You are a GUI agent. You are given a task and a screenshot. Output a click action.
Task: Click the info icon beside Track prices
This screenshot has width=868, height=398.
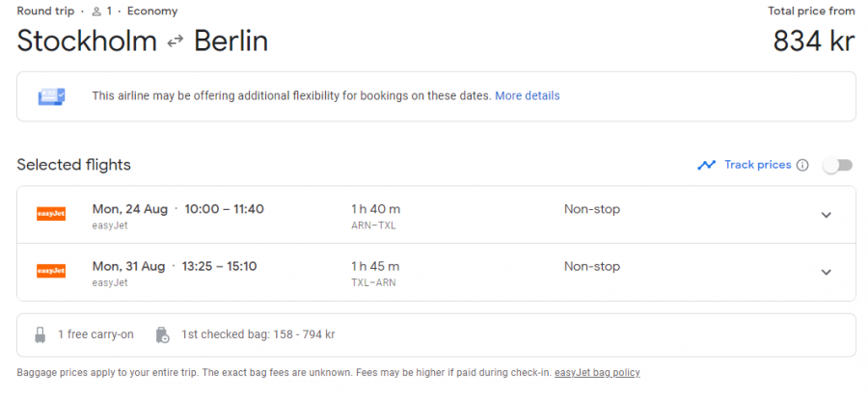(x=802, y=166)
